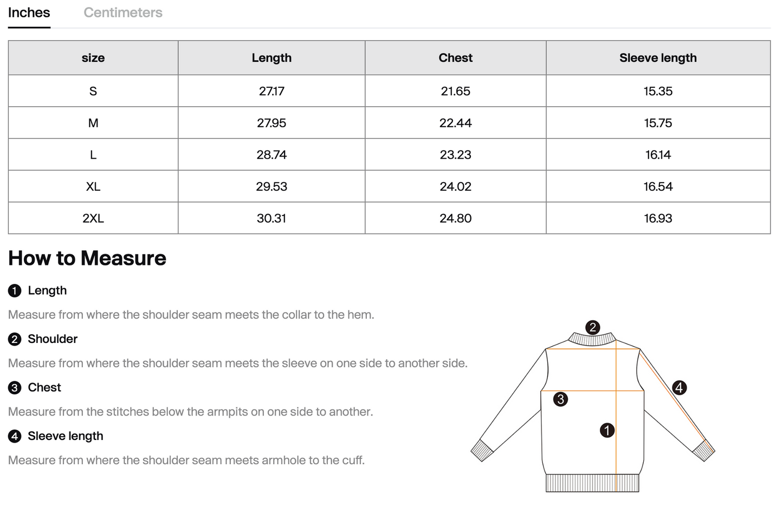This screenshot has width=783, height=532.
Task: Click the Sleeve length column header
Action: point(658,58)
